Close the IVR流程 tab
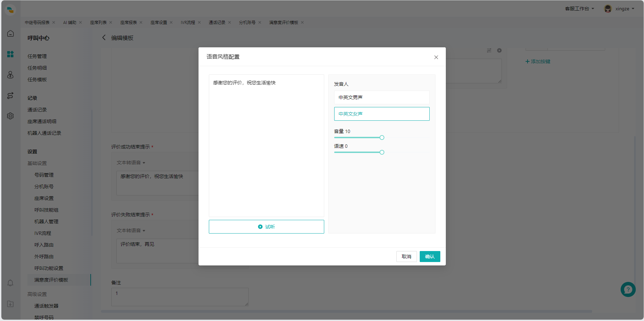The image size is (644, 321). 200,23
